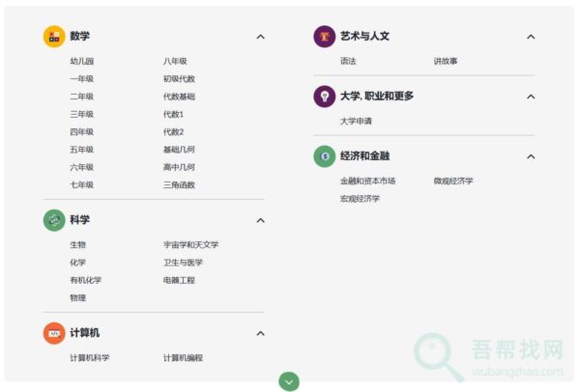Go to 计算机编程 course
Image resolution: width=580 pixels, height=392 pixels.
(183, 358)
